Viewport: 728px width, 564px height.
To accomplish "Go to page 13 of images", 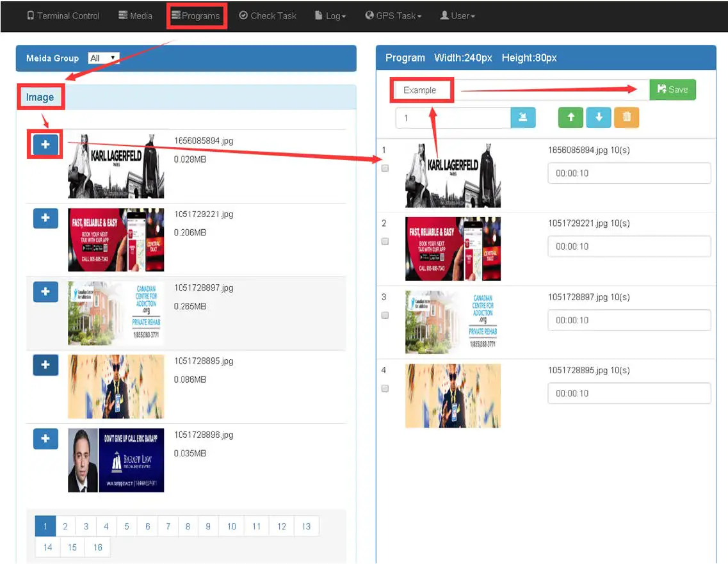I will [x=307, y=526].
